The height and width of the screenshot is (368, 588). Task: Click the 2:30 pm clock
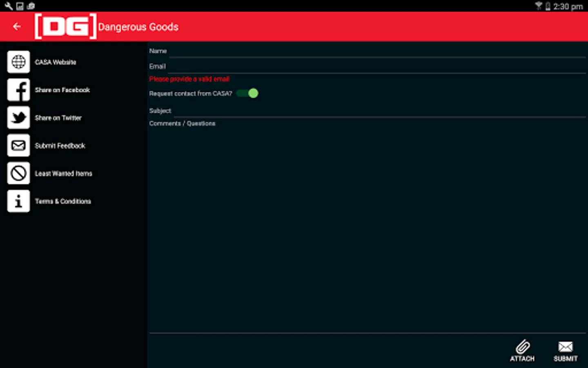coord(568,6)
